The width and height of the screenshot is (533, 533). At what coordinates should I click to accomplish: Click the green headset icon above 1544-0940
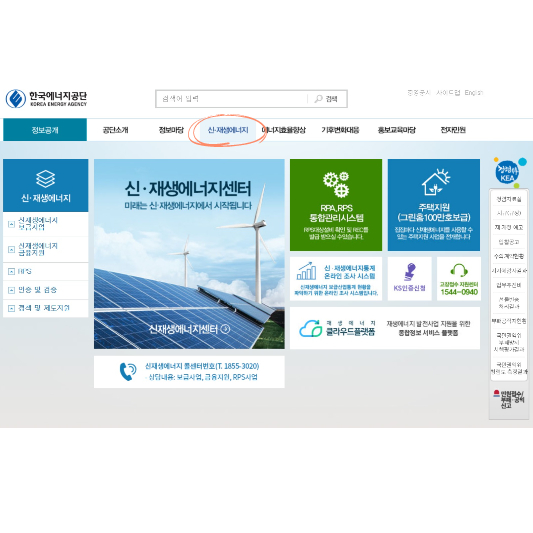[x=459, y=271]
